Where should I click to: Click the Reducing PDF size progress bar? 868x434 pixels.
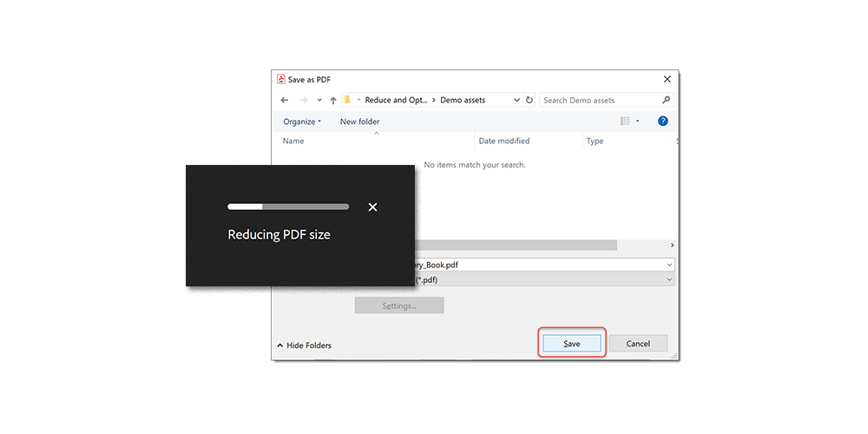tap(288, 207)
